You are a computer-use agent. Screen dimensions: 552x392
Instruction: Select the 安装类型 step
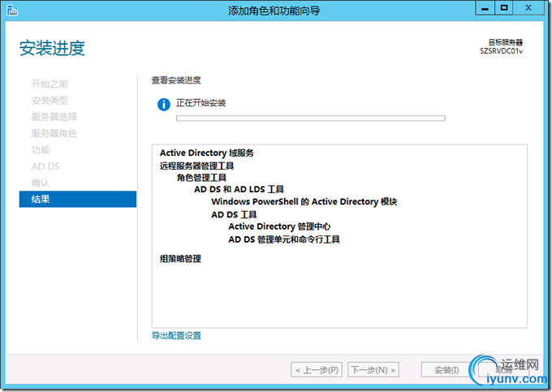50,101
